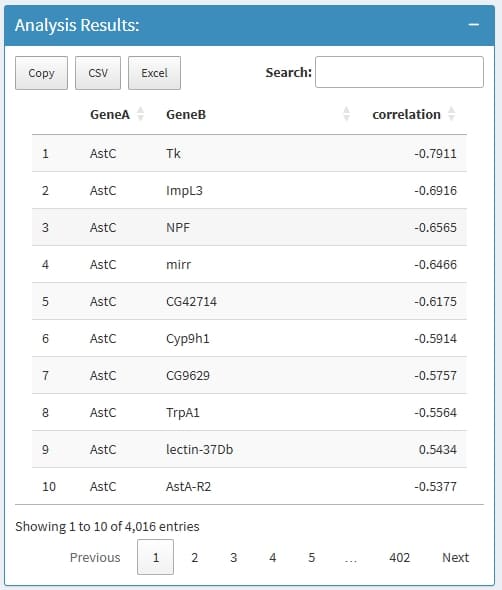Go to page 2 of results

point(195,557)
